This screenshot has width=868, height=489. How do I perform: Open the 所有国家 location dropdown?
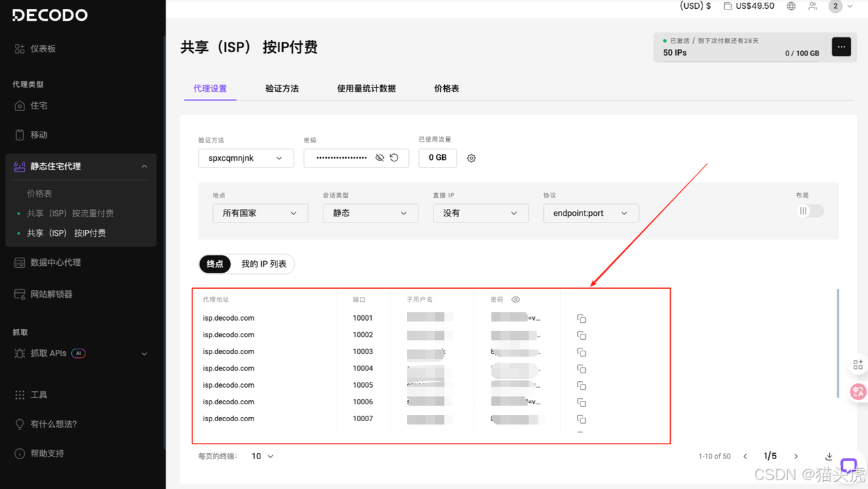coord(260,213)
